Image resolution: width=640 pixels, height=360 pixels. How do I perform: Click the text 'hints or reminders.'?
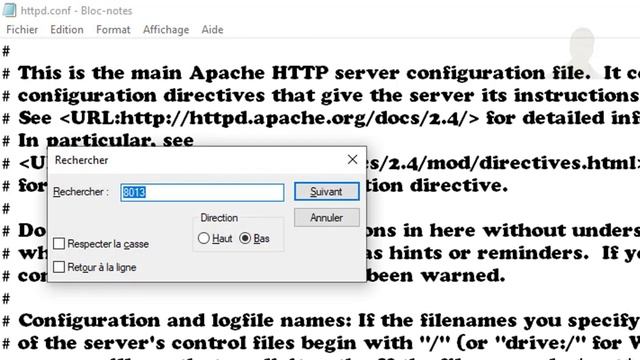(488, 253)
